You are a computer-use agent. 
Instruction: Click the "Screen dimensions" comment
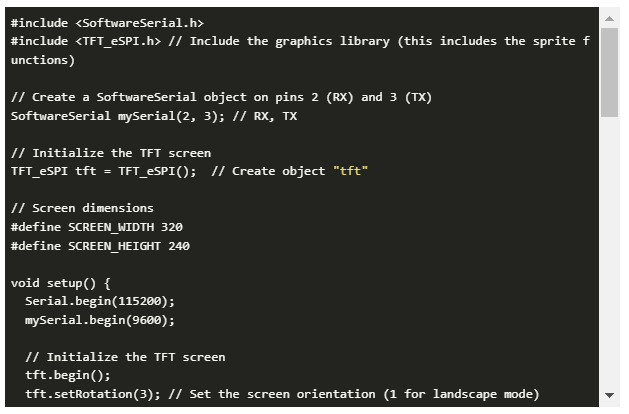[82, 208]
